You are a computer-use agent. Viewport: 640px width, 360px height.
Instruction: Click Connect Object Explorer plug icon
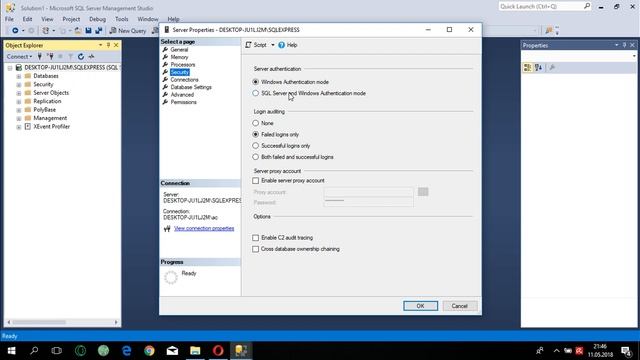coord(40,56)
